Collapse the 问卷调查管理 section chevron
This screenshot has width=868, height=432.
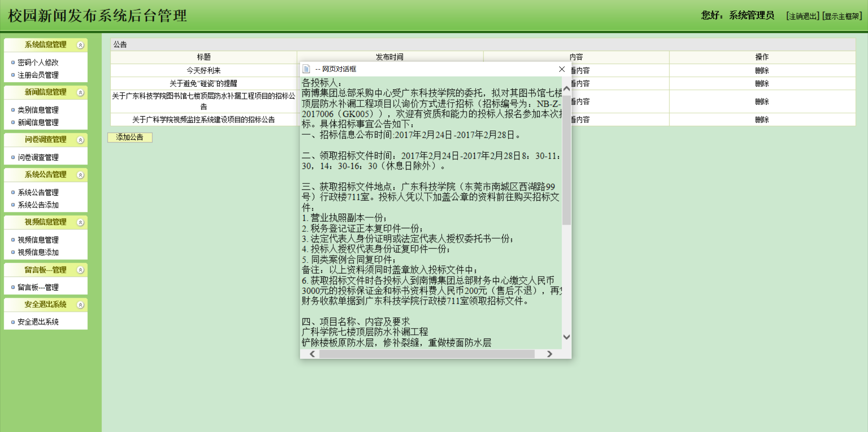click(80, 140)
